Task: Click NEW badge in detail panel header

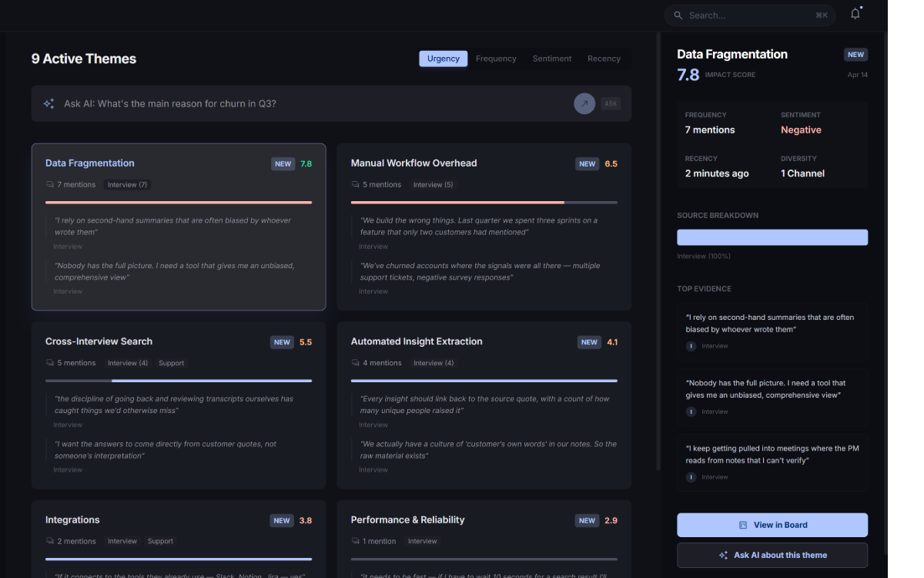Action: pos(855,55)
